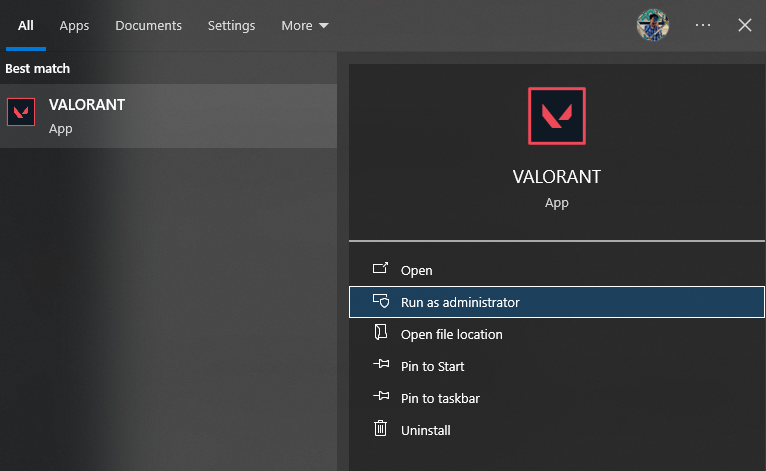The image size is (766, 471).
Task: Click the Open file location icon
Action: coord(380,334)
